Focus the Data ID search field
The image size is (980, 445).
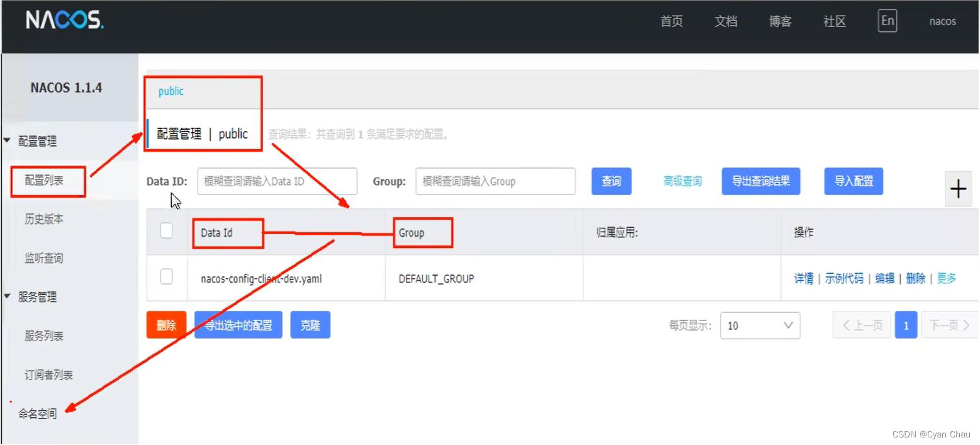click(x=278, y=181)
